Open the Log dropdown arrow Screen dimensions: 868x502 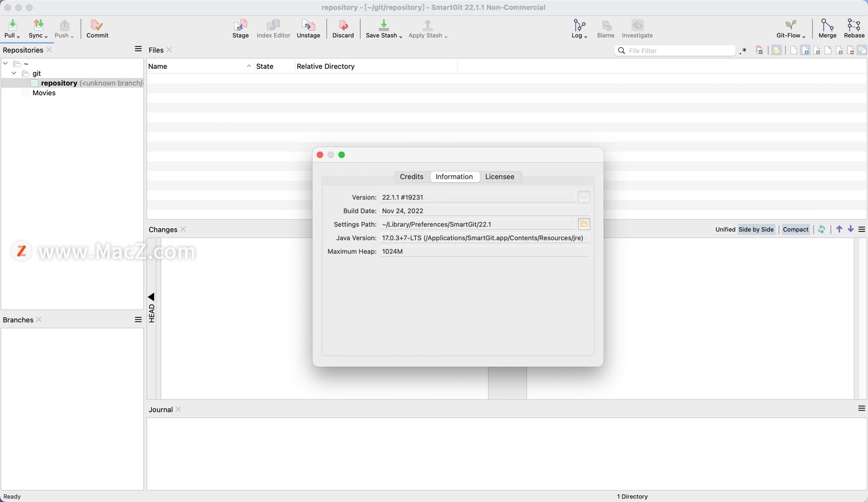[x=586, y=36]
